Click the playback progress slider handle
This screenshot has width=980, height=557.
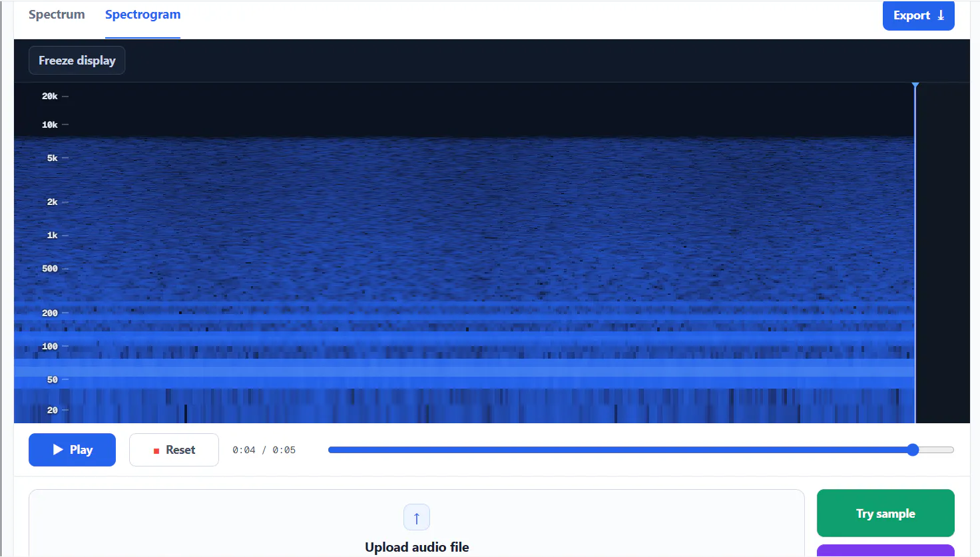point(913,450)
